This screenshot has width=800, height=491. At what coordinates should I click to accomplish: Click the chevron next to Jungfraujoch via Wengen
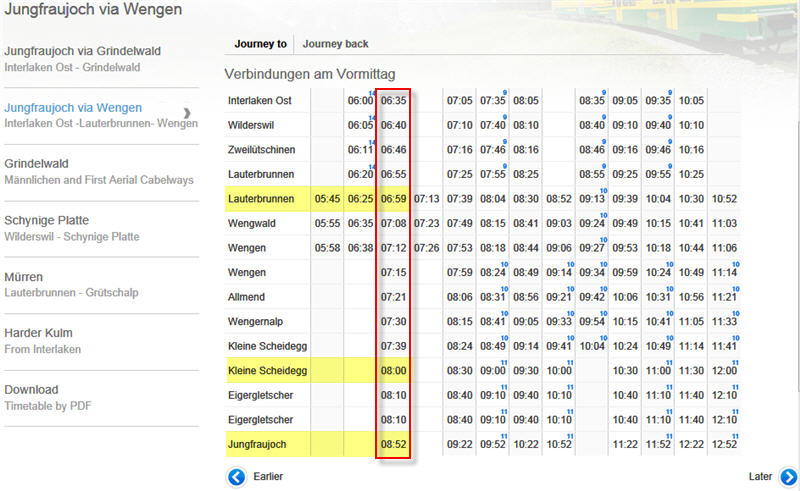[x=187, y=113]
